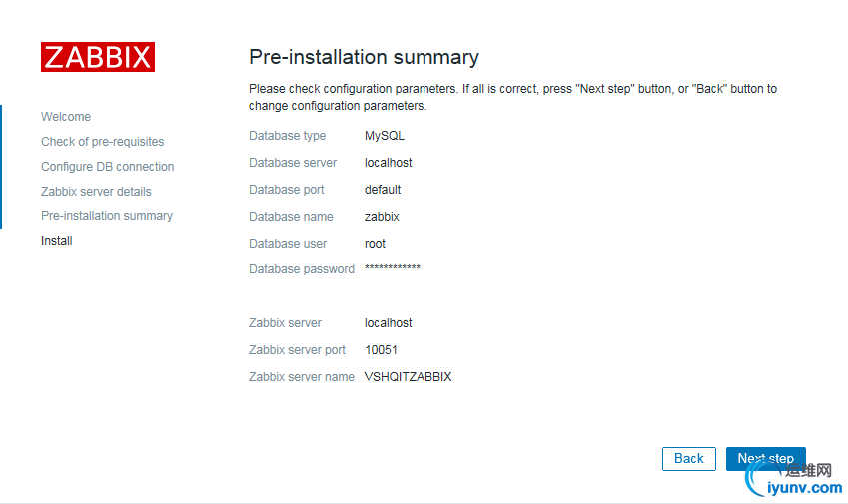This screenshot has height=504, width=848.
Task: Click the Pre-installation summary page heading
Action: point(364,57)
